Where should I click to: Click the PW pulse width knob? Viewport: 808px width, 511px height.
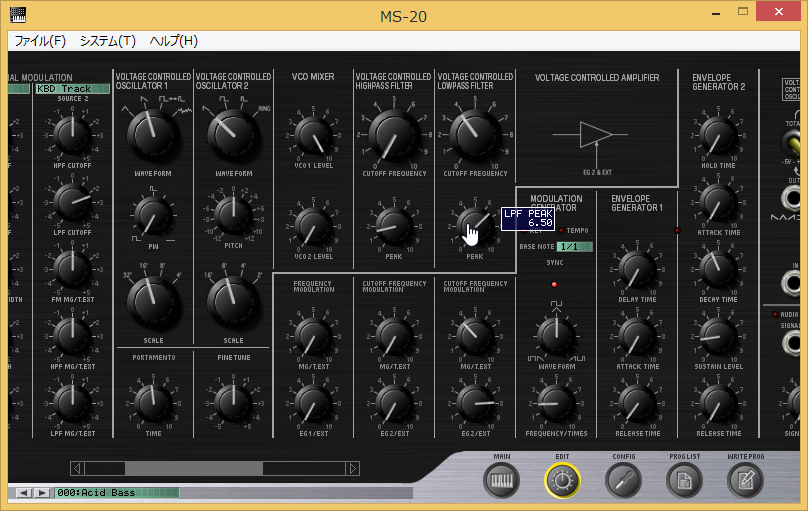tap(153, 216)
